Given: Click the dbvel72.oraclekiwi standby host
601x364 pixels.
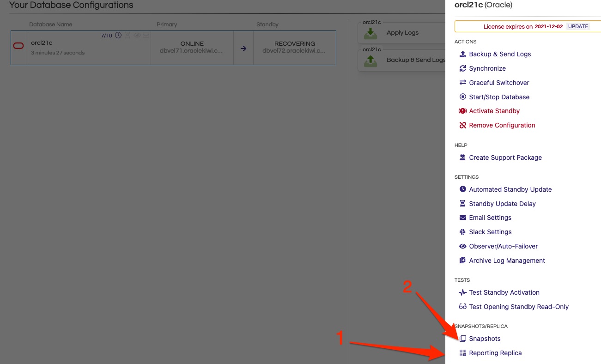Looking at the screenshot, I should pyautogui.click(x=295, y=51).
